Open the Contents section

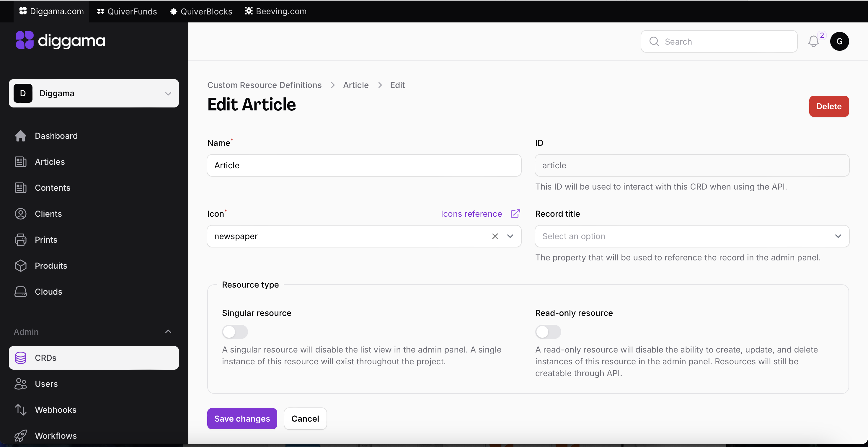coord(52,187)
